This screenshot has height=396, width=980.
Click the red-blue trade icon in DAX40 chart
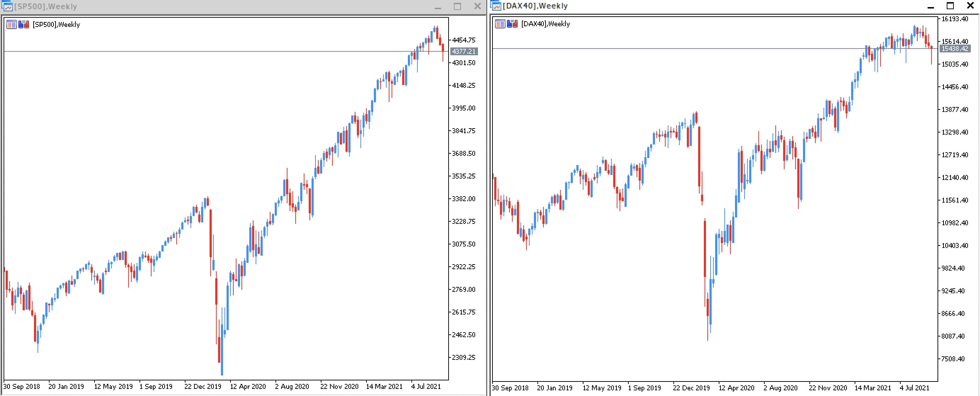(512, 24)
